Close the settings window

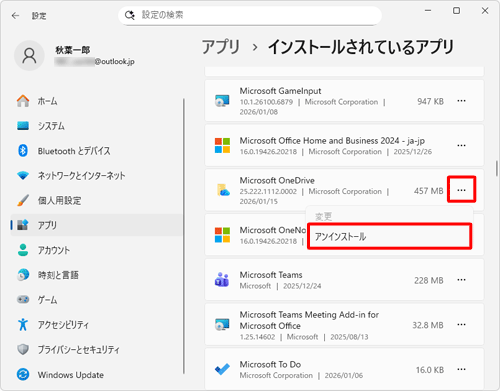click(485, 11)
